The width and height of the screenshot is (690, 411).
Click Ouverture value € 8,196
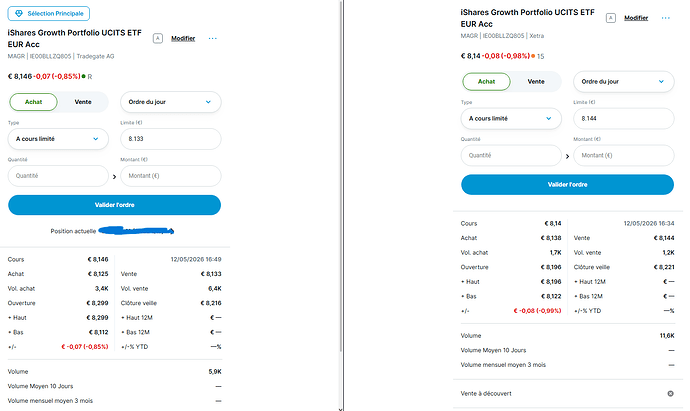click(x=551, y=267)
